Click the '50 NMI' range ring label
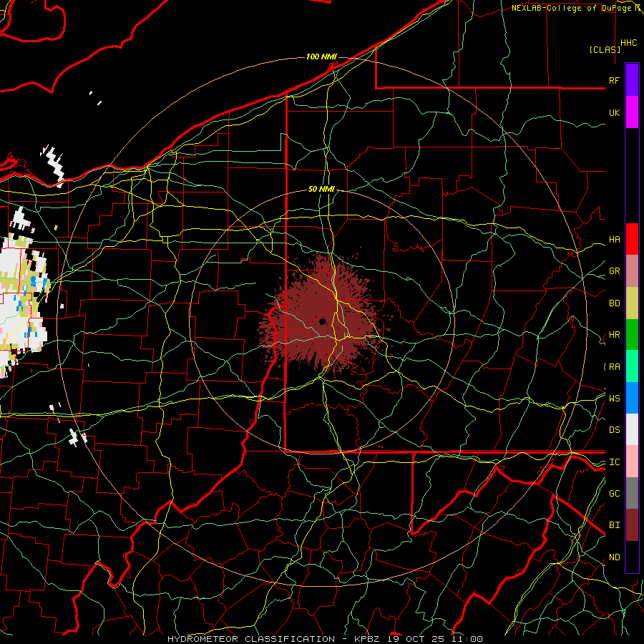644x644 pixels. 321,189
